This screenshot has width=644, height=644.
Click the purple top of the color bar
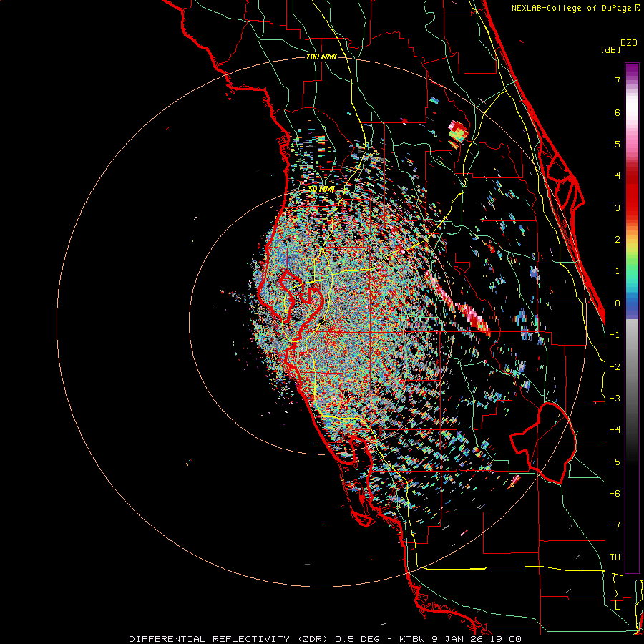coord(632,70)
